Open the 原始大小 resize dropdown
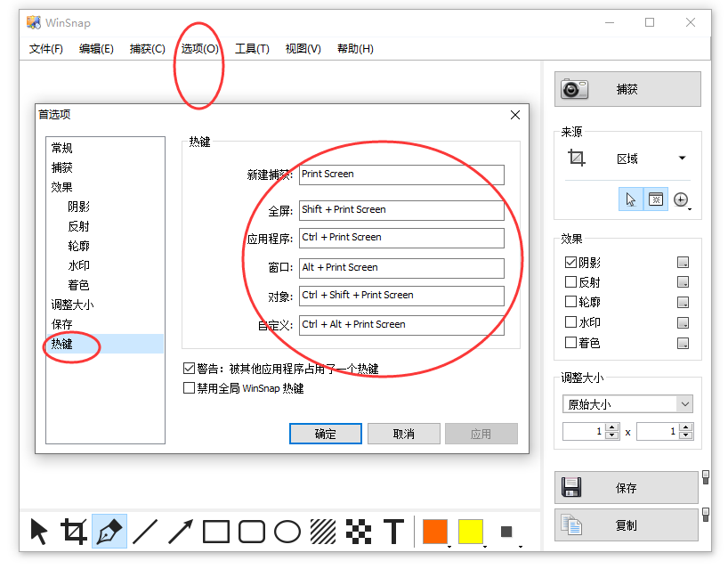728x569 pixels. 684,404
